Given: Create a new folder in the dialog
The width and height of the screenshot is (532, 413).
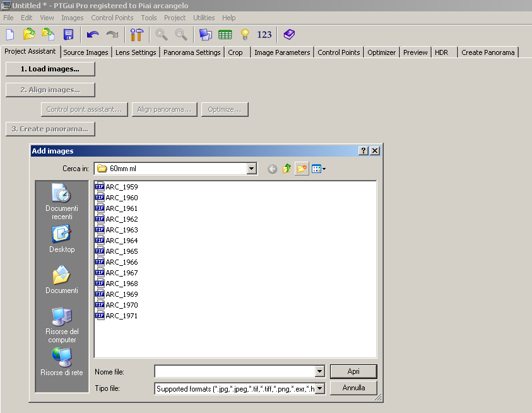Looking at the screenshot, I should tap(302, 169).
